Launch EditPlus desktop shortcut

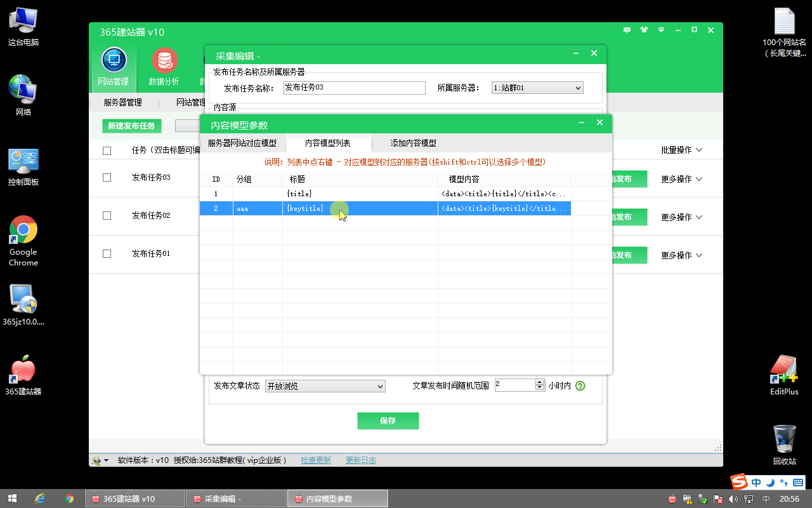784,375
